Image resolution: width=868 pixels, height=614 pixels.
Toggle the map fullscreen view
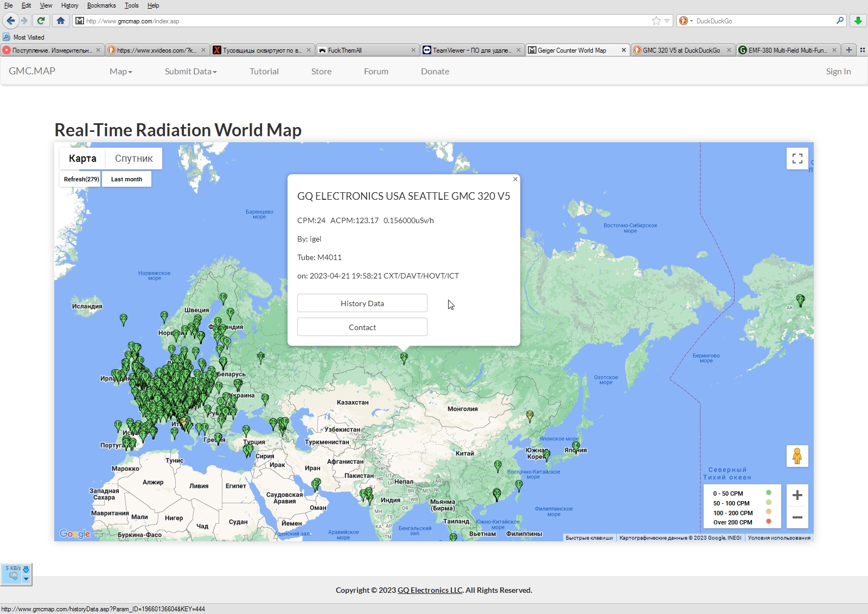point(797,159)
